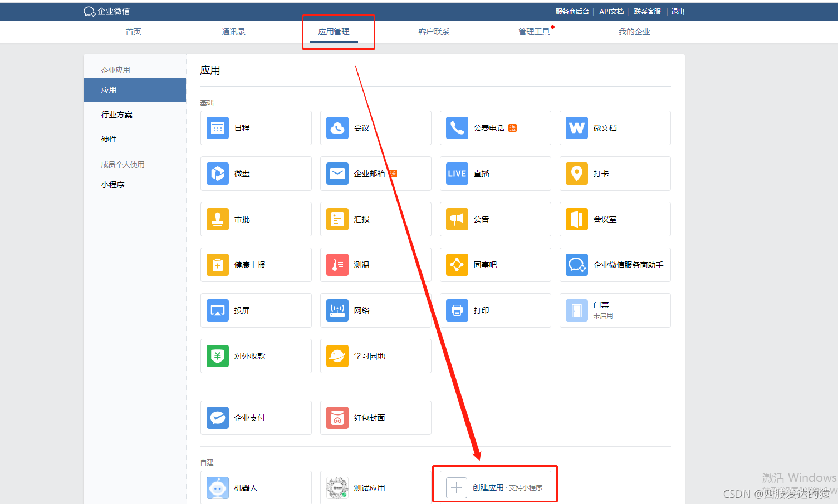Open the 健康上报 health report app
838x504 pixels.
click(x=256, y=265)
